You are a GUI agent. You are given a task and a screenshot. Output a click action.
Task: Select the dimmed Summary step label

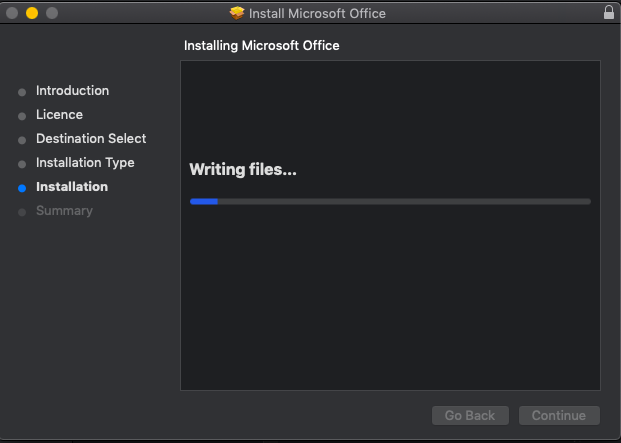coord(64,211)
